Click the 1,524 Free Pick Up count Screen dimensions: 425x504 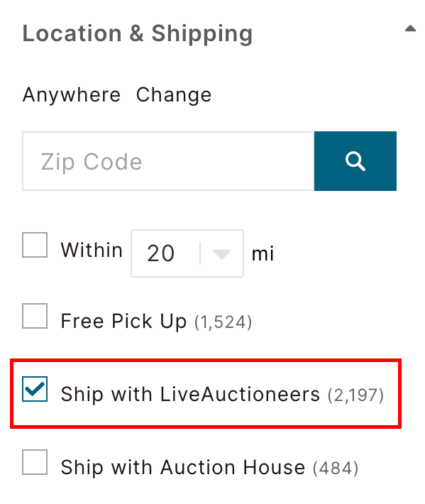223,322
